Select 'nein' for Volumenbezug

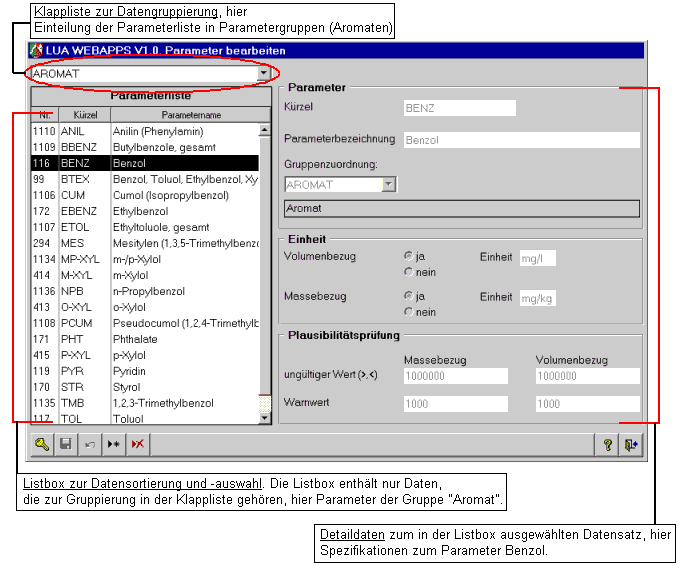[408, 272]
